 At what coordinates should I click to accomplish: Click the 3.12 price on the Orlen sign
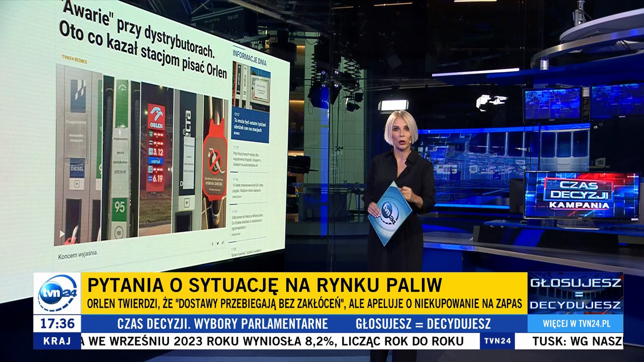point(158,152)
